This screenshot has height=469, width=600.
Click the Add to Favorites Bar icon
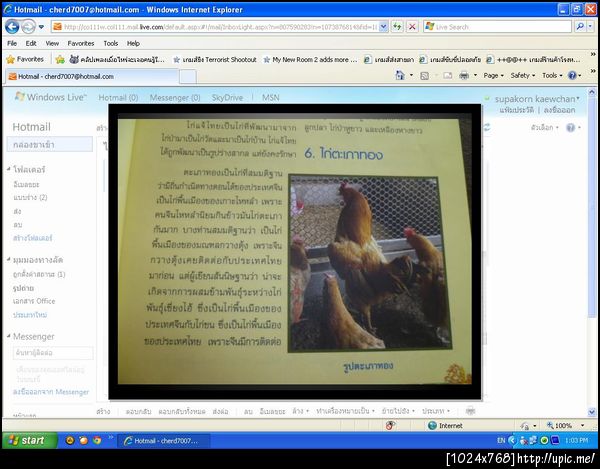coord(60,59)
